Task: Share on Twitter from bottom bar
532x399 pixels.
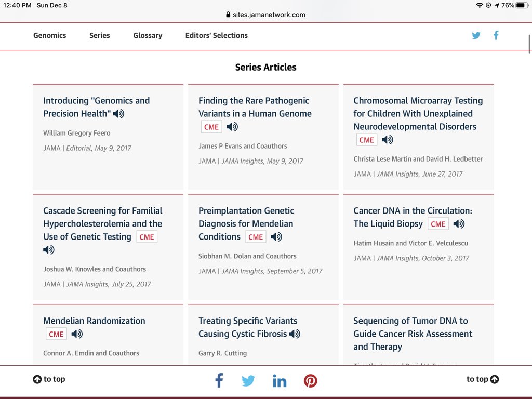Action: (x=248, y=381)
